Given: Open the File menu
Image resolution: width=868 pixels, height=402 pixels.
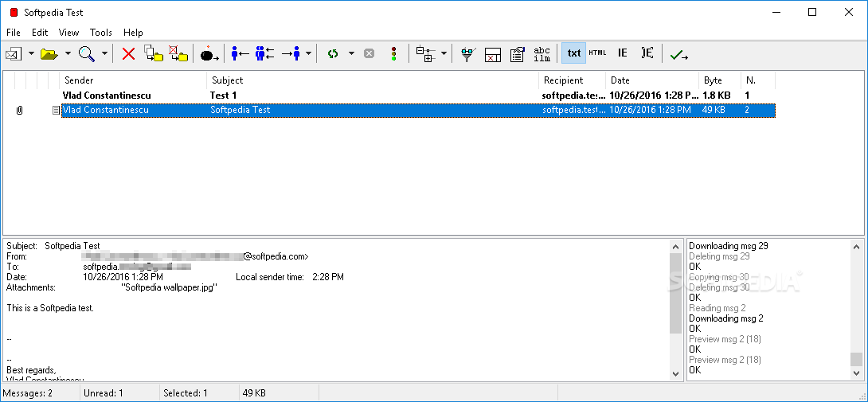Looking at the screenshot, I should (14, 33).
